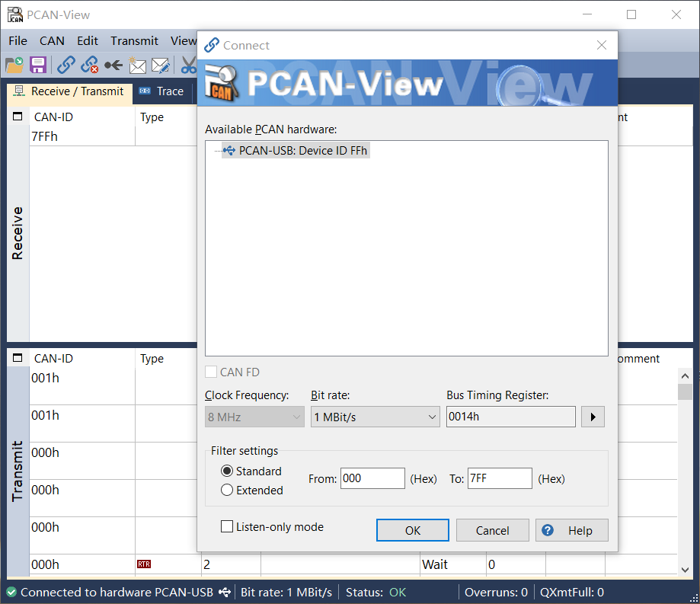This screenshot has height=604, width=700.
Task: Click the filter From field showing 000
Action: 372,478
